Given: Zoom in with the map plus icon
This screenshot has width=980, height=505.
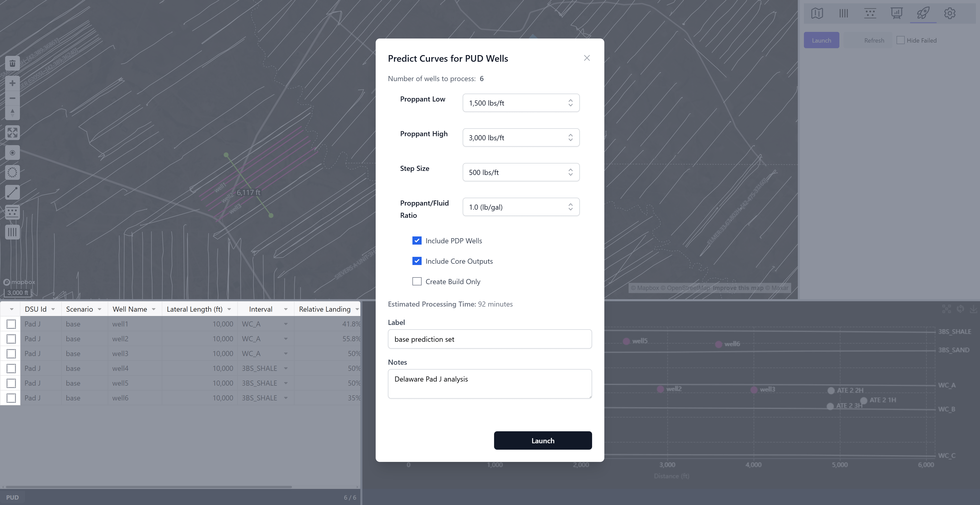Looking at the screenshot, I should coord(12,83).
